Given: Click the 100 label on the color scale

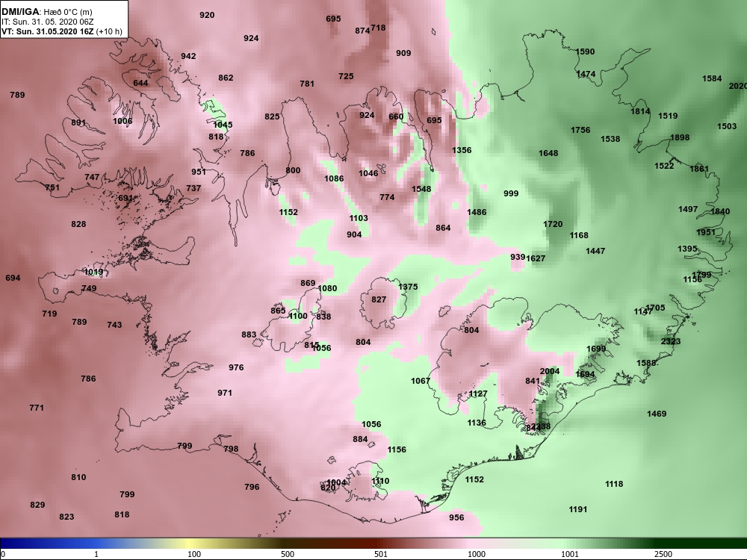Looking at the screenshot, I should tap(194, 554).
